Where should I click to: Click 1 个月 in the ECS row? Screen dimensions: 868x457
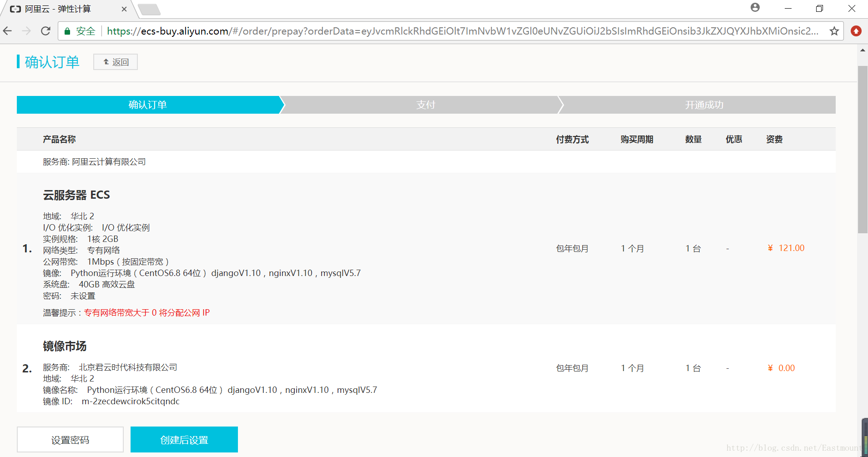(632, 248)
